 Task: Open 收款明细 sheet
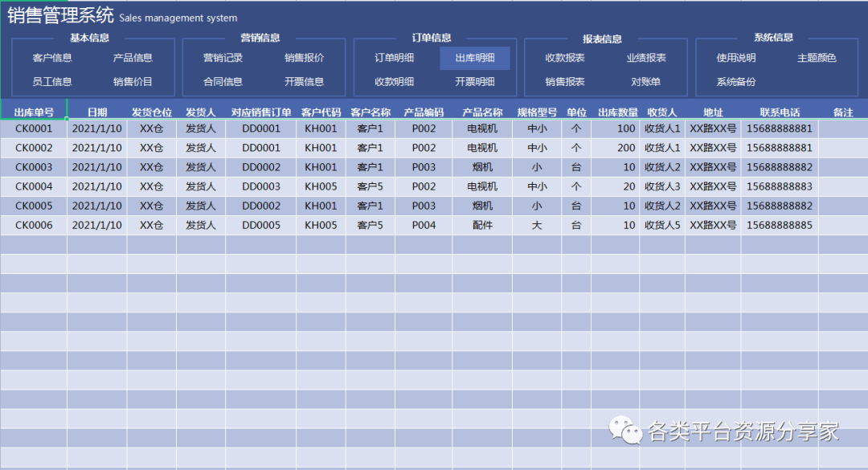[x=394, y=81]
